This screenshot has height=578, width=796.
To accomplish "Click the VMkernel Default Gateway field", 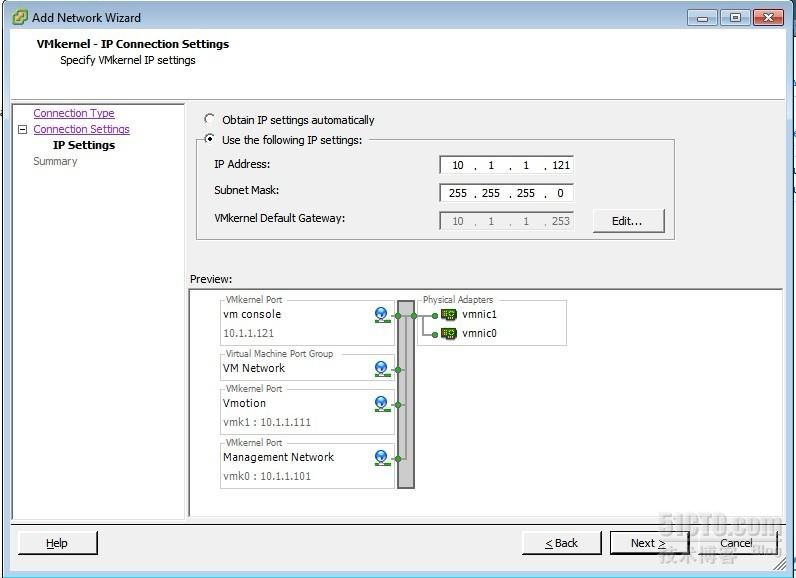I will (x=507, y=221).
